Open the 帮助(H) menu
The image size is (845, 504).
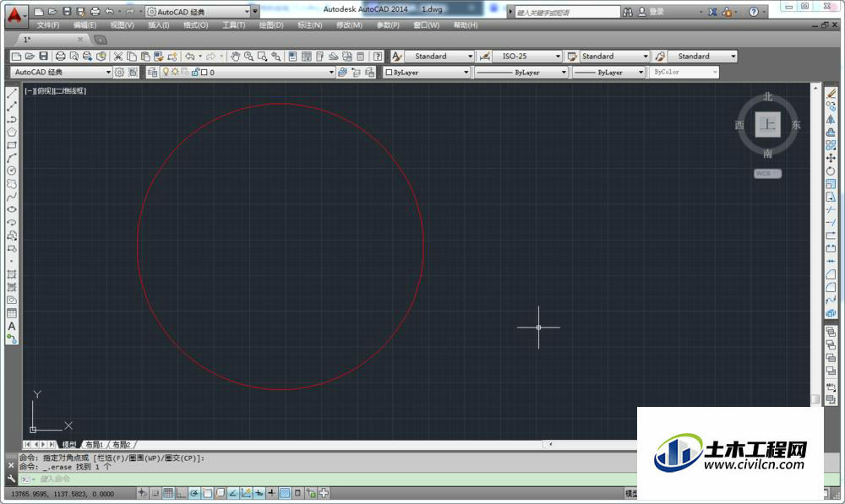click(x=466, y=25)
